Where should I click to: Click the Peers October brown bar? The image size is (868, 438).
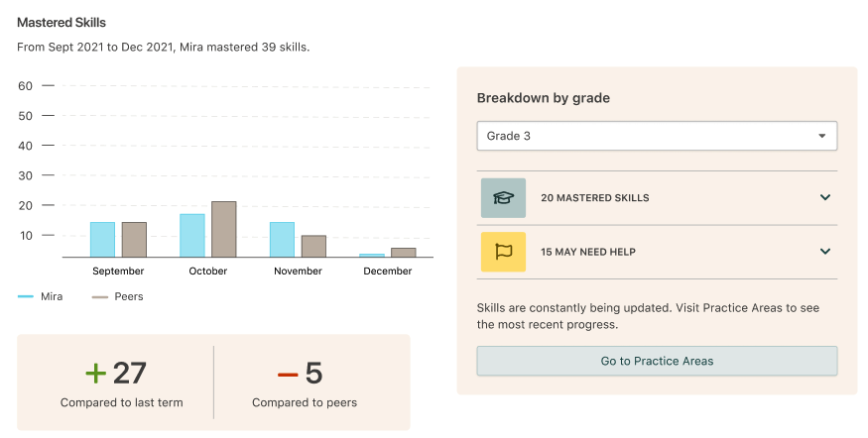pyautogui.click(x=223, y=230)
